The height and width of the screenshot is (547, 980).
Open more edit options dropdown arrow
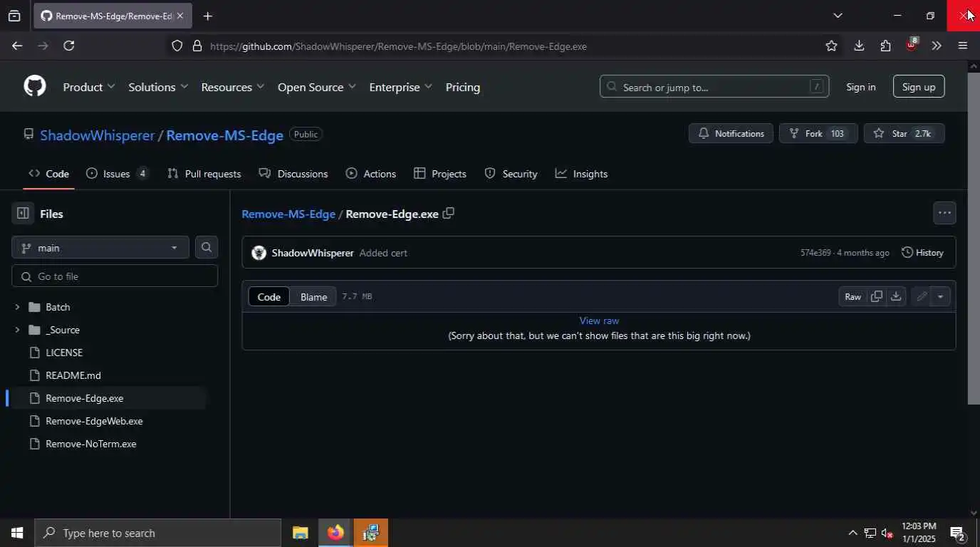[940, 296]
